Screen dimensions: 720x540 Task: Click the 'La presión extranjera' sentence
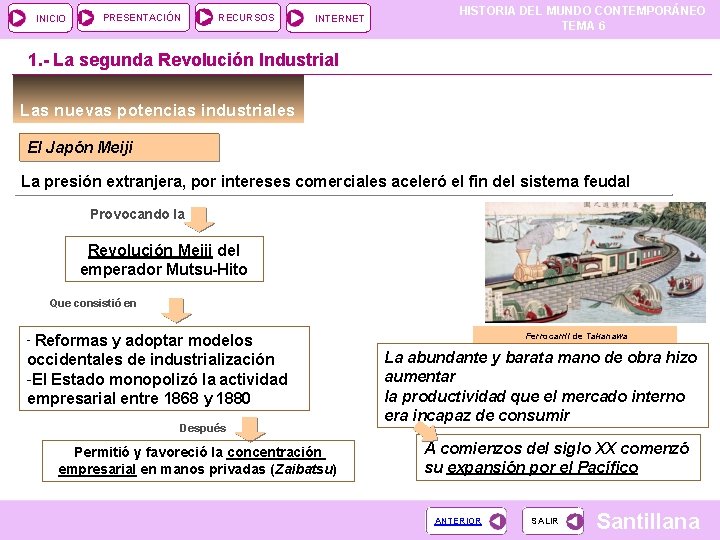click(325, 181)
